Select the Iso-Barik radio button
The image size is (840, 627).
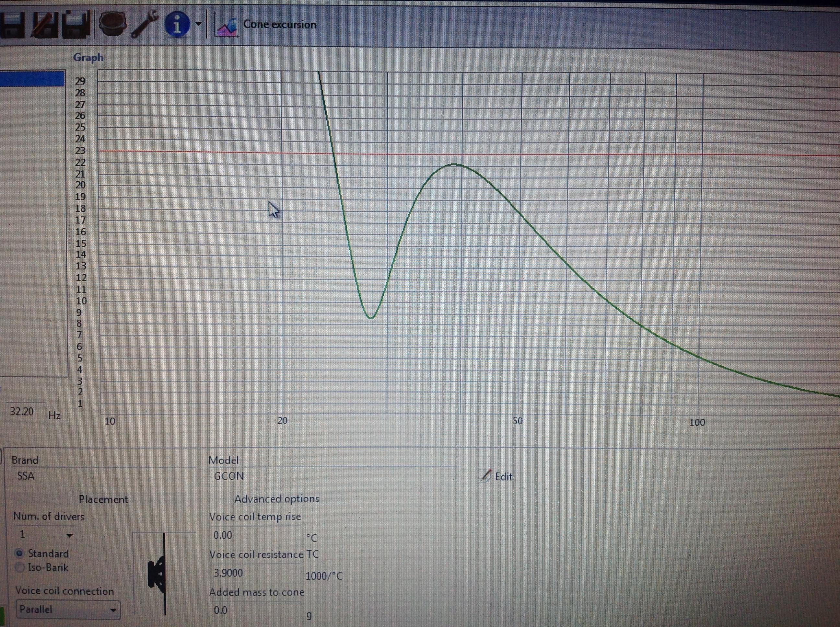click(x=19, y=568)
